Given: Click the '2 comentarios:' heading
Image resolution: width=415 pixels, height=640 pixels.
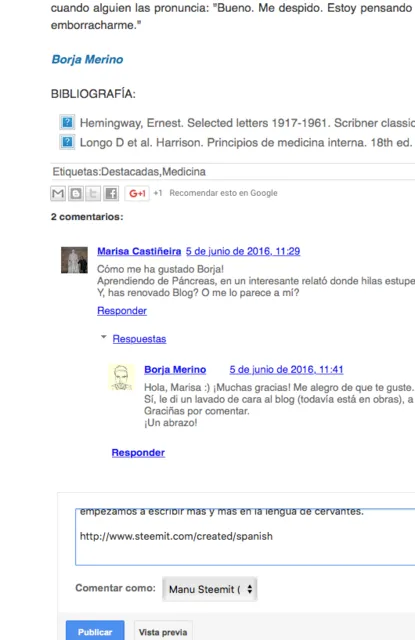Looking at the screenshot, I should click(x=87, y=217).
